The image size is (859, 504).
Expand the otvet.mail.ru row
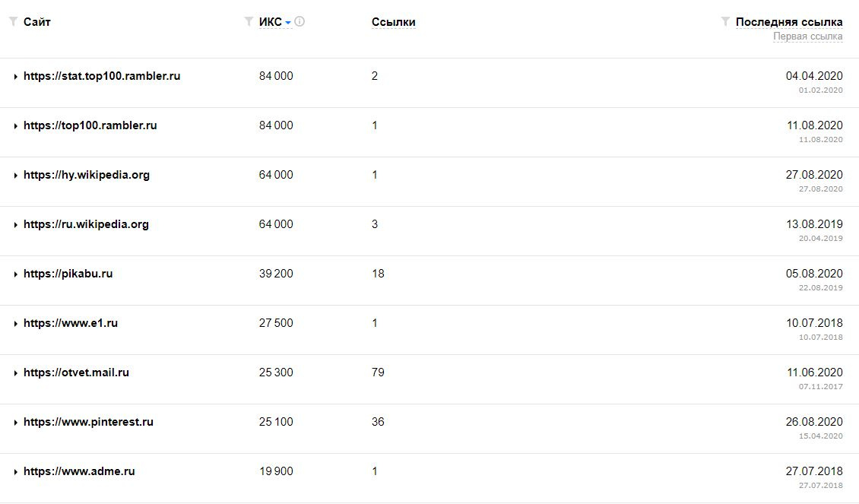[x=15, y=373]
